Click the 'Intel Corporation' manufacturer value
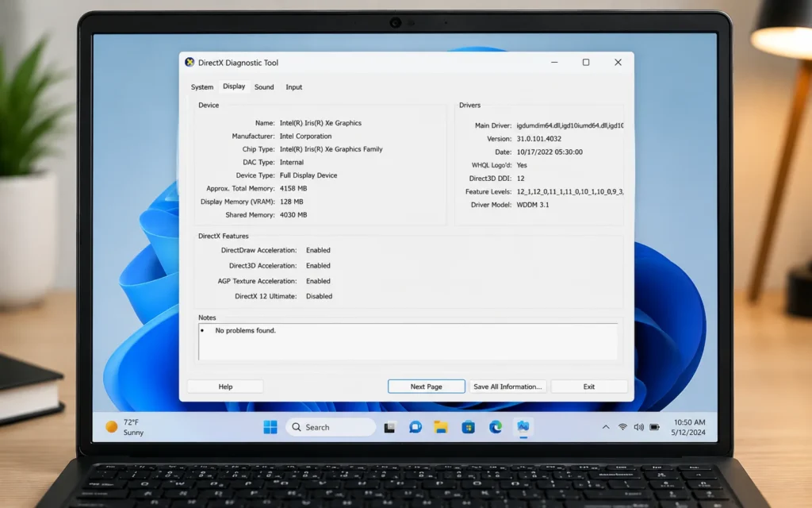The height and width of the screenshot is (508, 812). click(x=305, y=137)
